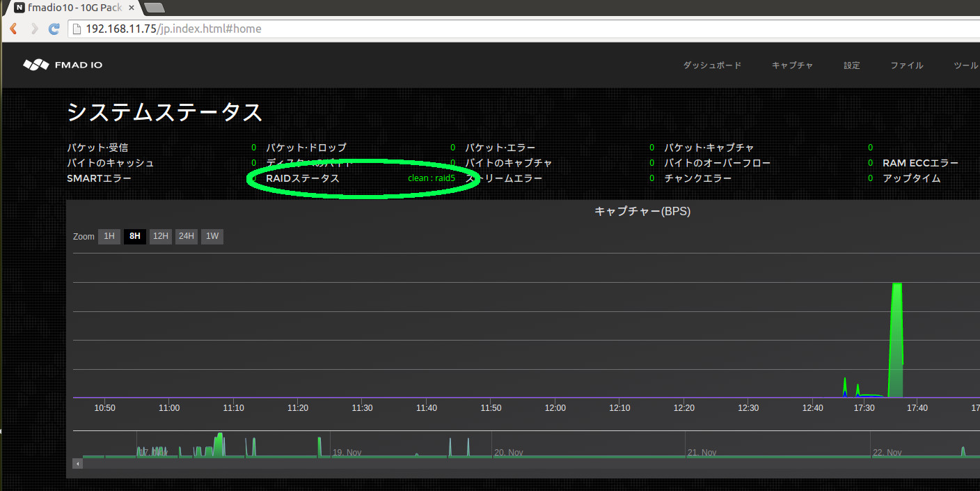Open the ツール page
This screenshot has width=980, height=491.
[x=964, y=65]
